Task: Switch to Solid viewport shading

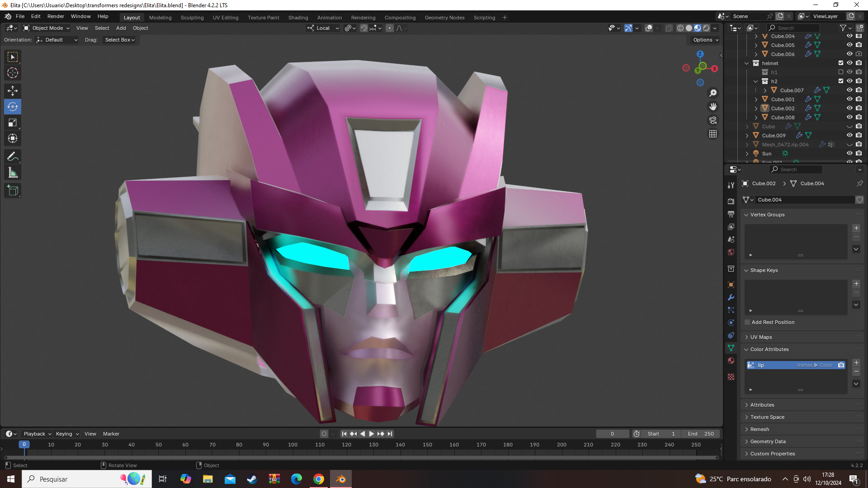Action: point(689,28)
